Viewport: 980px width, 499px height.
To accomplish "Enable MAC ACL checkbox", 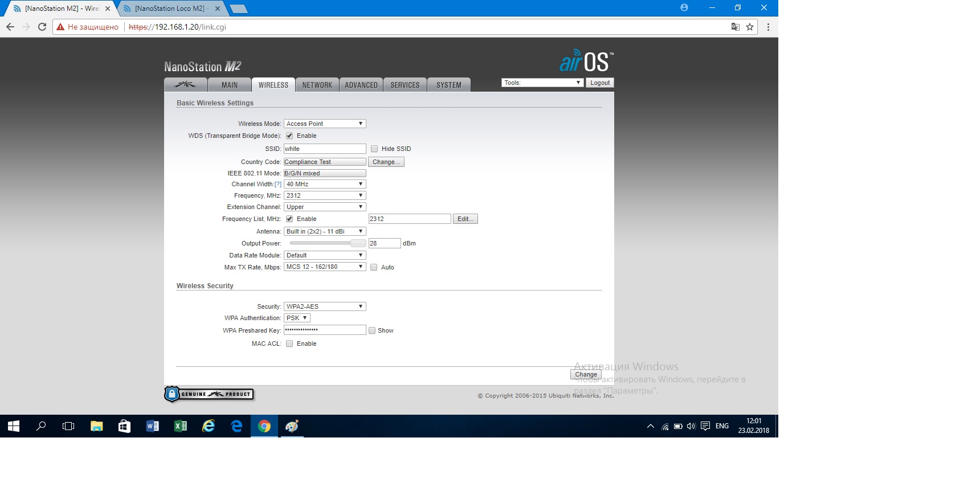I will (x=289, y=343).
